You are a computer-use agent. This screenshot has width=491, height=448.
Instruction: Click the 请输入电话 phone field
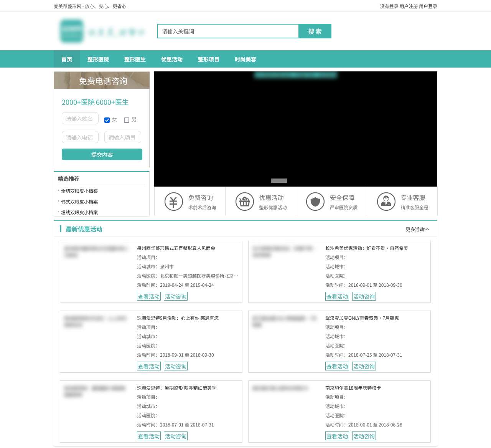pyautogui.click(x=80, y=137)
